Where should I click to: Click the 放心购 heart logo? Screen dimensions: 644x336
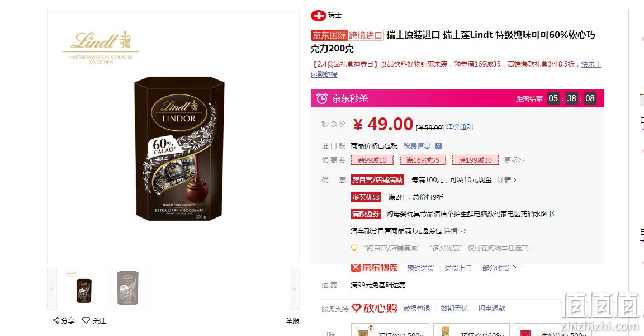374,307
